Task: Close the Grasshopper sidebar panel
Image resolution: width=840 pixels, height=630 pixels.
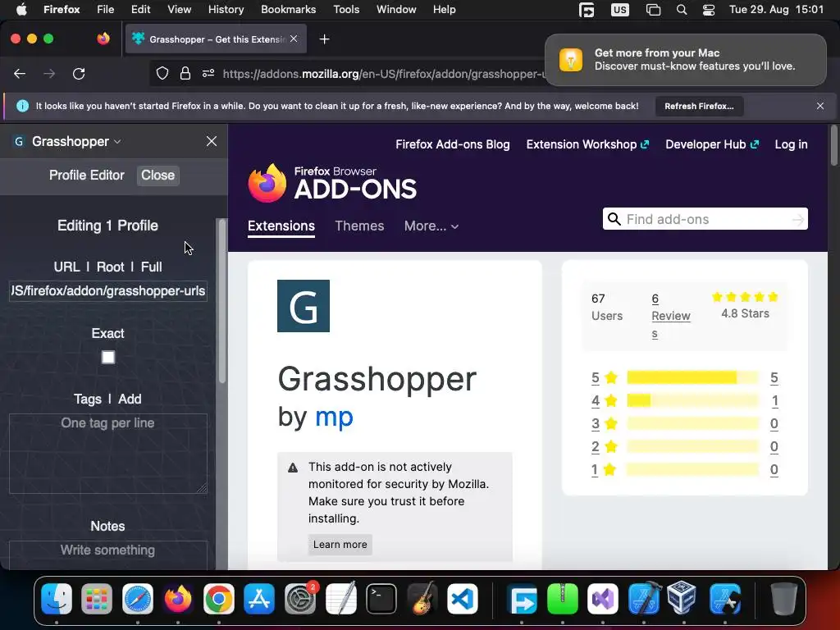Action: 212,141
